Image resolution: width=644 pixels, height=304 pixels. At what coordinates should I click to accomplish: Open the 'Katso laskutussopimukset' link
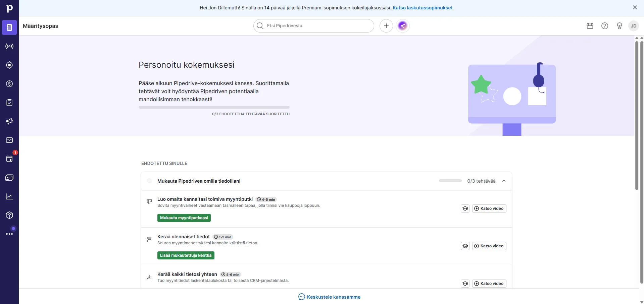tap(423, 7)
